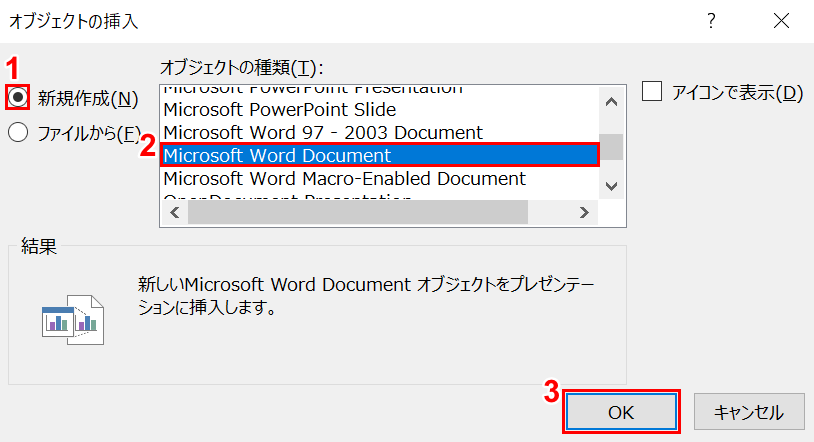The height and width of the screenshot is (442, 814).
Task: Click horizontal scrollbar track right of the thumb
Action: (552, 212)
